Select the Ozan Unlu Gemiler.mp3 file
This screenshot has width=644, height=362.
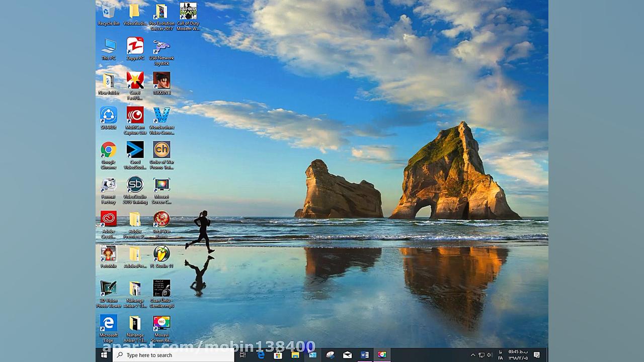pos(162,289)
